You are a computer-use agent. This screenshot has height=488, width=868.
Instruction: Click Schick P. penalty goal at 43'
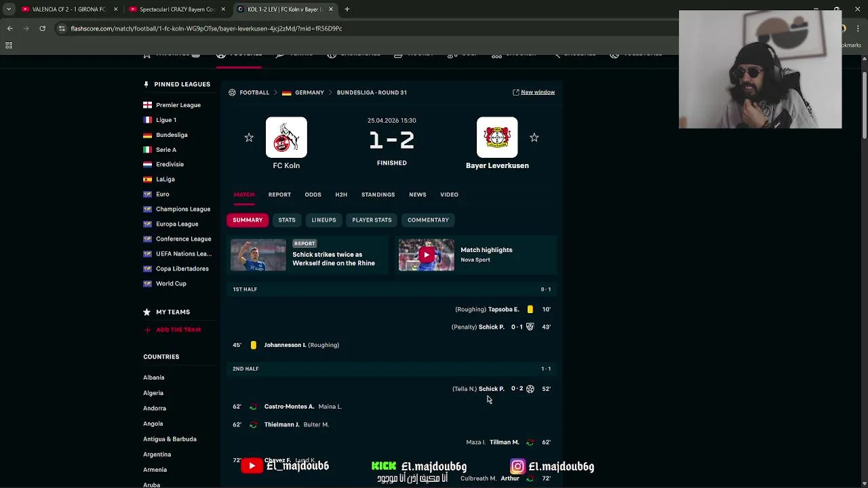(501, 327)
